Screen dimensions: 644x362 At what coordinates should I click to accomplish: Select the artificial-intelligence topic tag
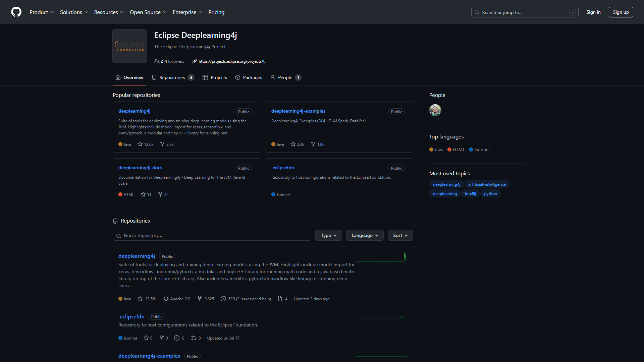pyautogui.click(x=487, y=184)
